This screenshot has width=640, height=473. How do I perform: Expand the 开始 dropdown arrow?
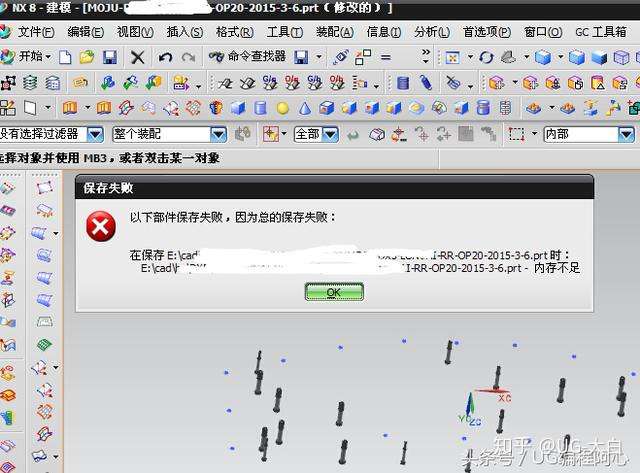coord(48,57)
